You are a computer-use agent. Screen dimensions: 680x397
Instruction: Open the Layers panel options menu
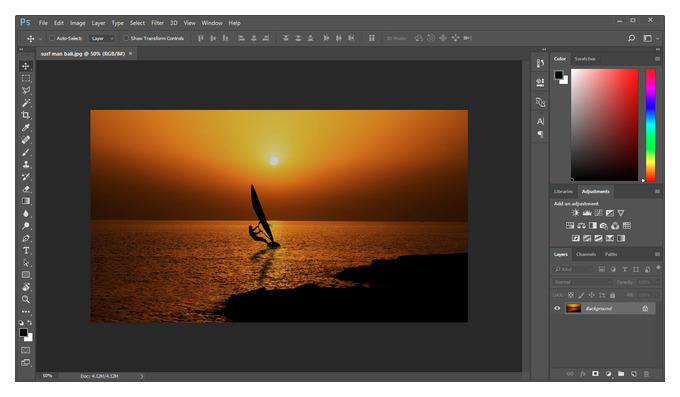click(657, 254)
